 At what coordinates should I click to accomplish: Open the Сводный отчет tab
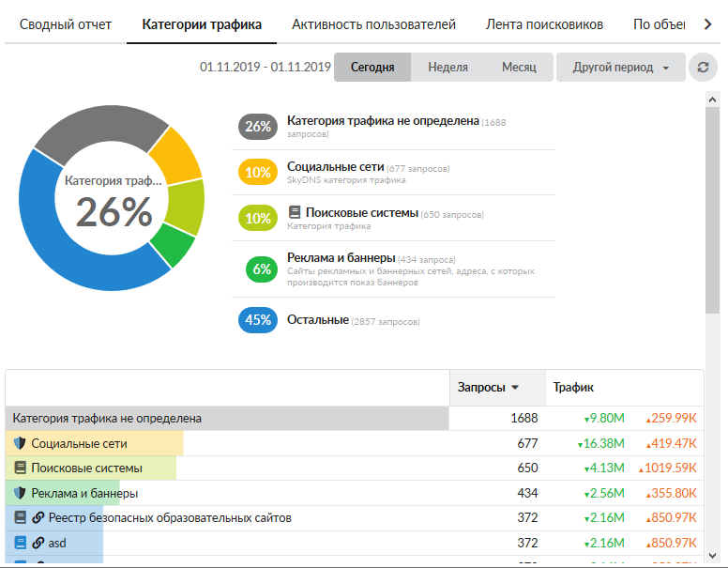coord(66,24)
